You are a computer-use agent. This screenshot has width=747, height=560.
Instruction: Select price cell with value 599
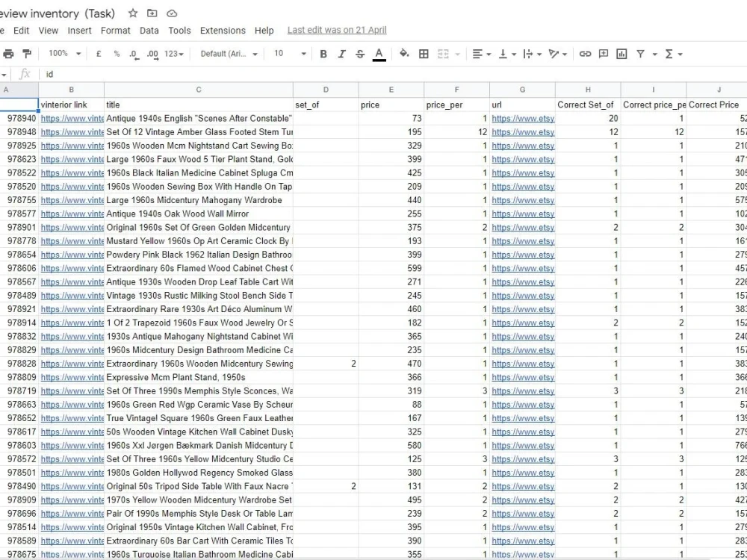coord(391,268)
